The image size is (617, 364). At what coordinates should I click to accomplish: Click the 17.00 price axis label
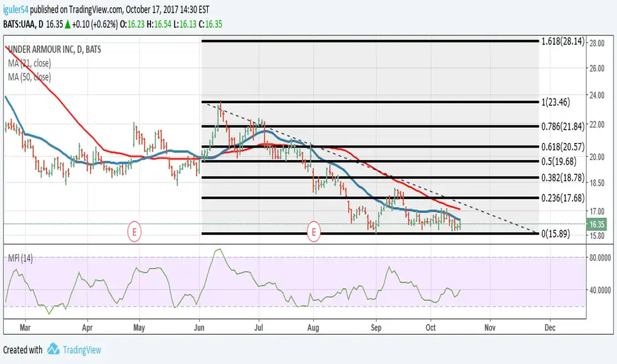coord(596,211)
